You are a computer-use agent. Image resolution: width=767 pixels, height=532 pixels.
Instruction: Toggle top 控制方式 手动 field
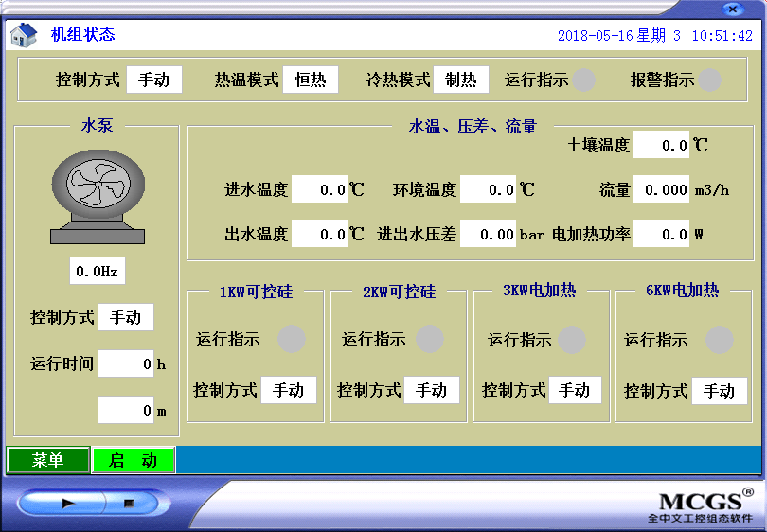154,80
